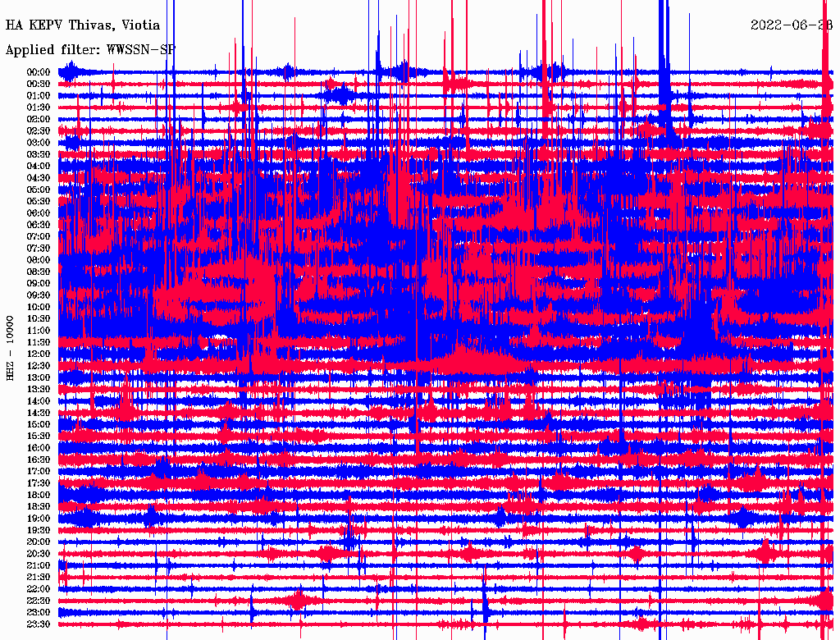Viewport: 840px width, 640px height.
Task: Click the '00:00' time label
Action: [x=39, y=72]
